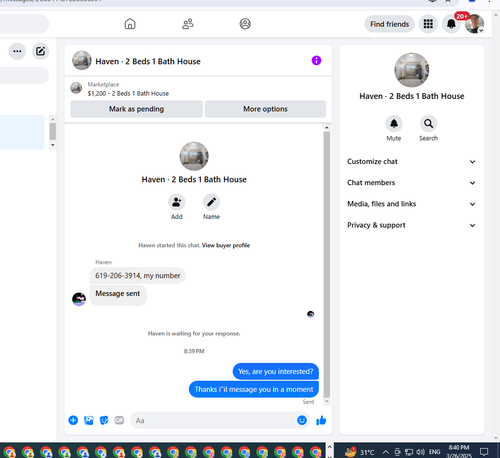This screenshot has width=500, height=458.
Task: Click message bubble '619-206-3914, my number'
Action: 138,276
